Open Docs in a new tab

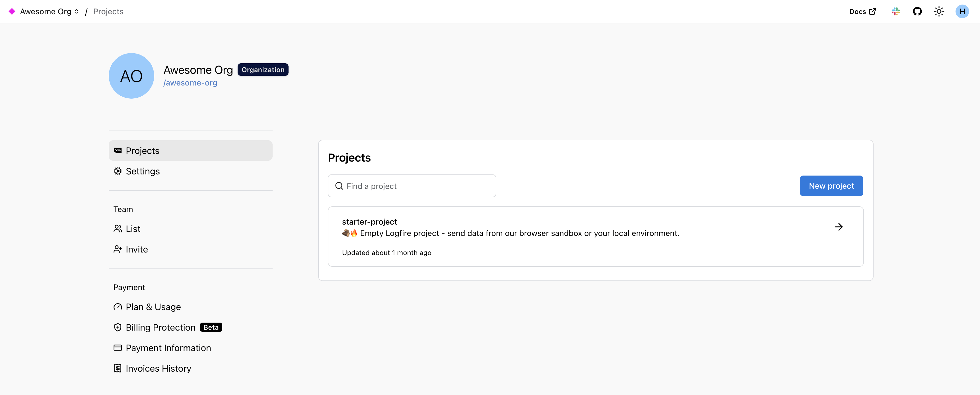point(862,11)
